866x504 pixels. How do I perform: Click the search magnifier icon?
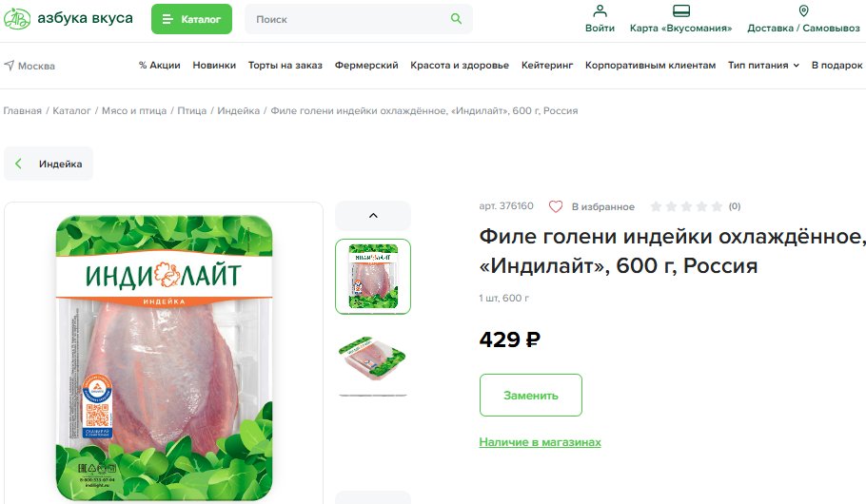(x=456, y=19)
